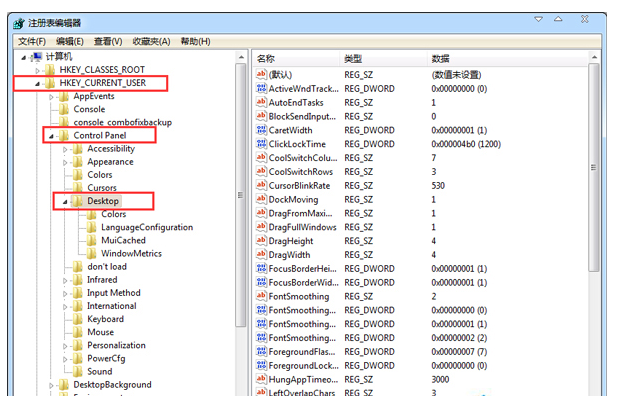Click the DockMoving string value icon
The height and width of the screenshot is (396, 625).
point(261,199)
